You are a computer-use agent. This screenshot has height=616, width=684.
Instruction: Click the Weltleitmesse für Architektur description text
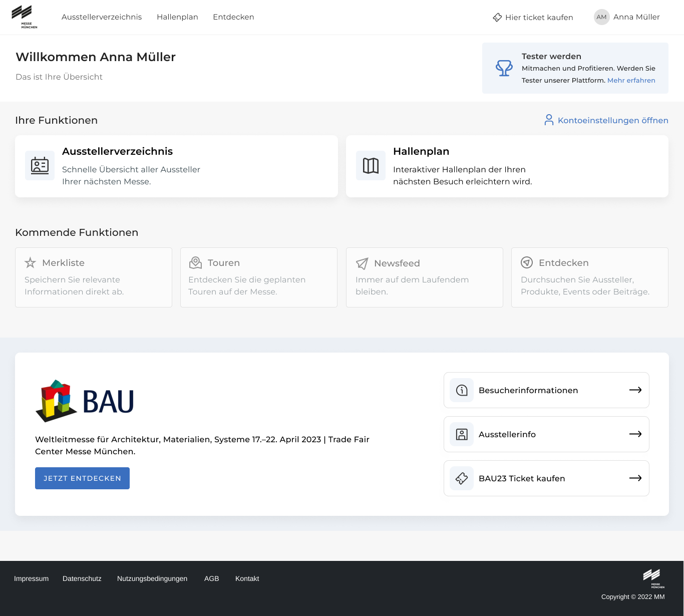click(x=202, y=445)
